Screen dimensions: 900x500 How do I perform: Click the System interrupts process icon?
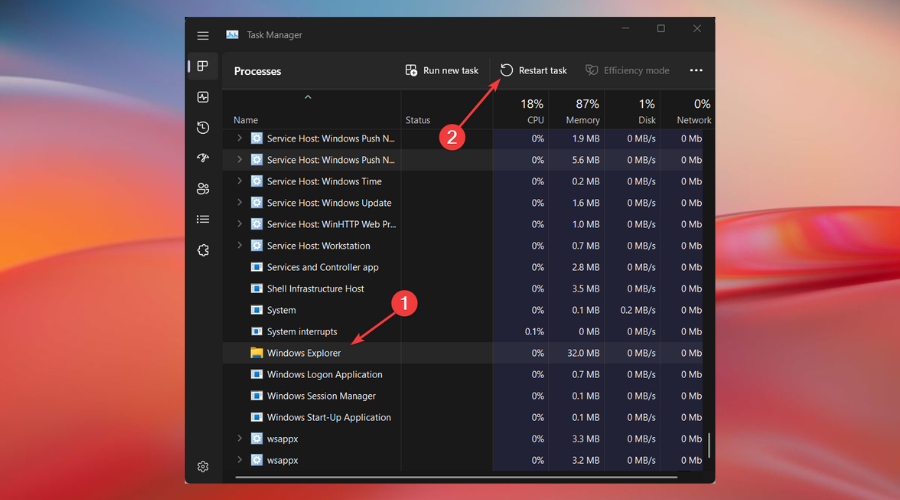[257, 331]
